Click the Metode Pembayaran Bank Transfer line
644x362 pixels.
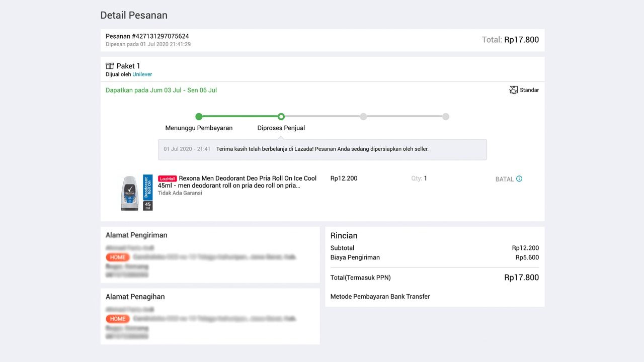380,297
